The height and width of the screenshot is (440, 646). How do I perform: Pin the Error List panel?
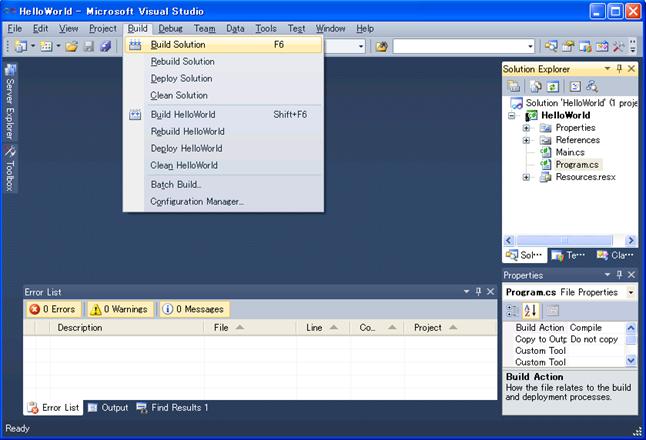pos(478,292)
